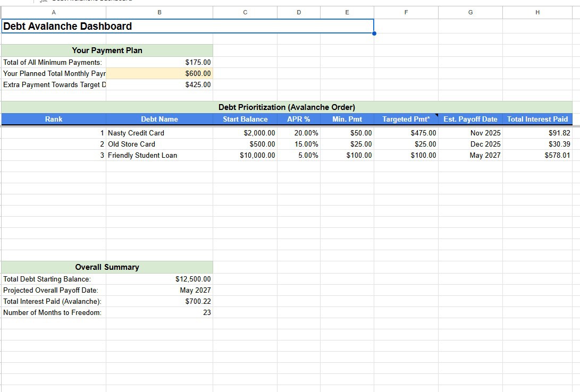Select the Total of All Minimum Payments value
This screenshot has height=392, width=580.
coord(159,63)
